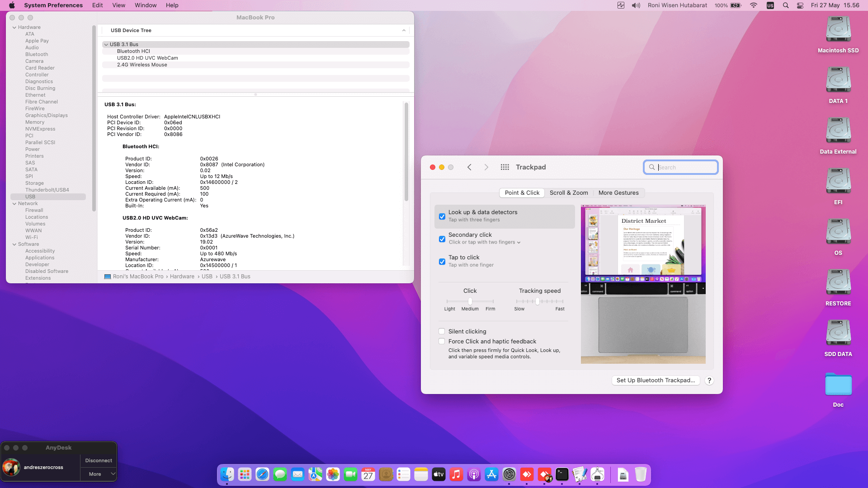Screen dimensions: 868x488
Task: Open the Edit menu
Action: point(97,5)
